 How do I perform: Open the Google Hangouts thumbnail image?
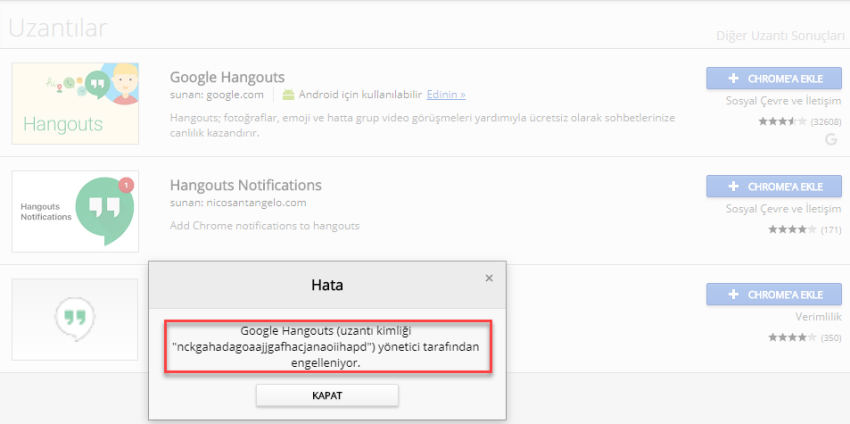75,104
